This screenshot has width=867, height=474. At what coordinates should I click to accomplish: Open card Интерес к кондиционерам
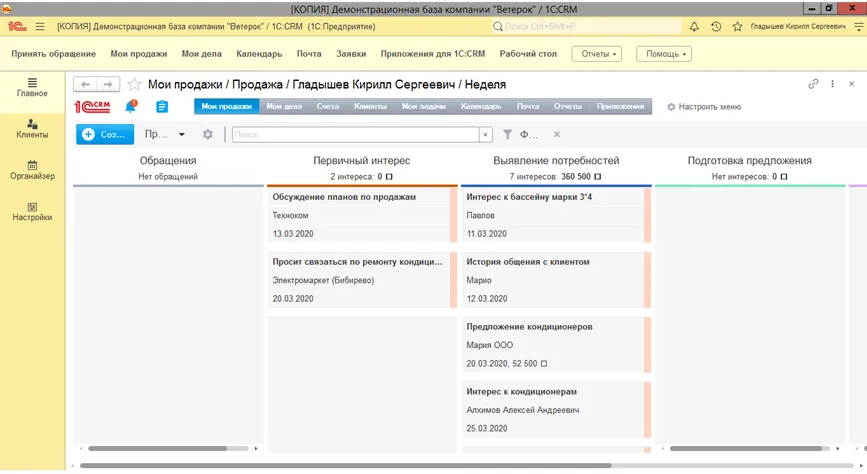point(556,409)
